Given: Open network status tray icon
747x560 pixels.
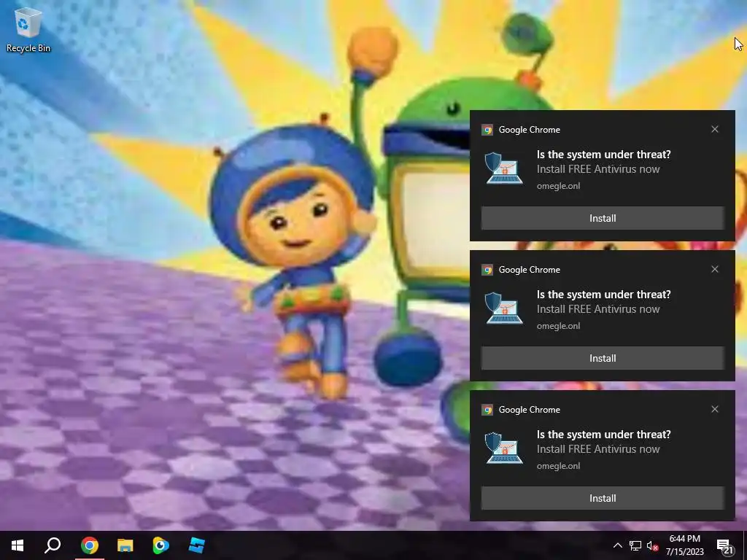Looking at the screenshot, I should tap(635, 545).
